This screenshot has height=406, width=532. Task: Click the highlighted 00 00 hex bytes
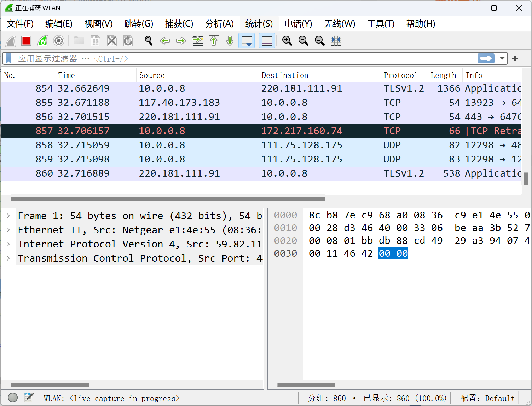point(393,253)
